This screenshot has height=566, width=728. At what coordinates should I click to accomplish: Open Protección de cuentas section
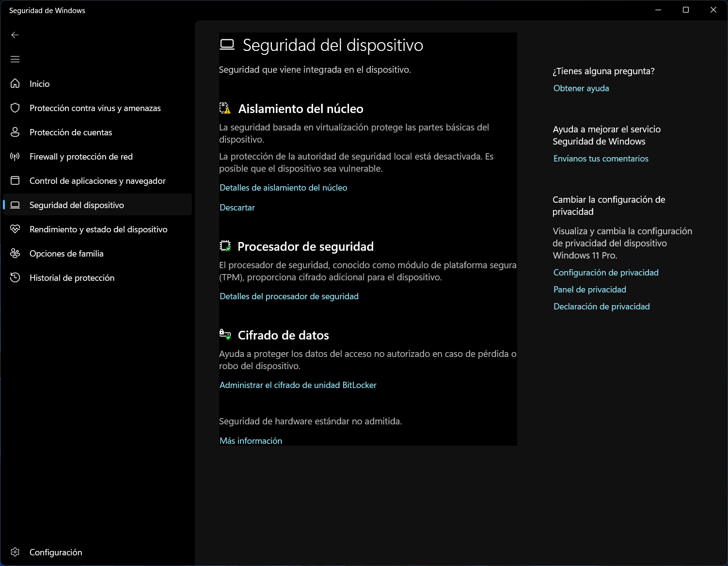pyautogui.click(x=97, y=132)
